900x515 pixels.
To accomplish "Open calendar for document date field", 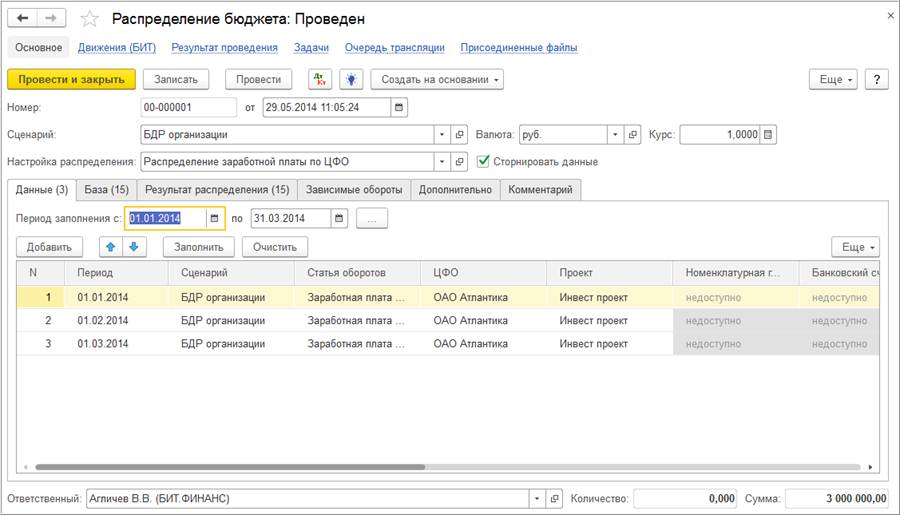I will pos(399,107).
